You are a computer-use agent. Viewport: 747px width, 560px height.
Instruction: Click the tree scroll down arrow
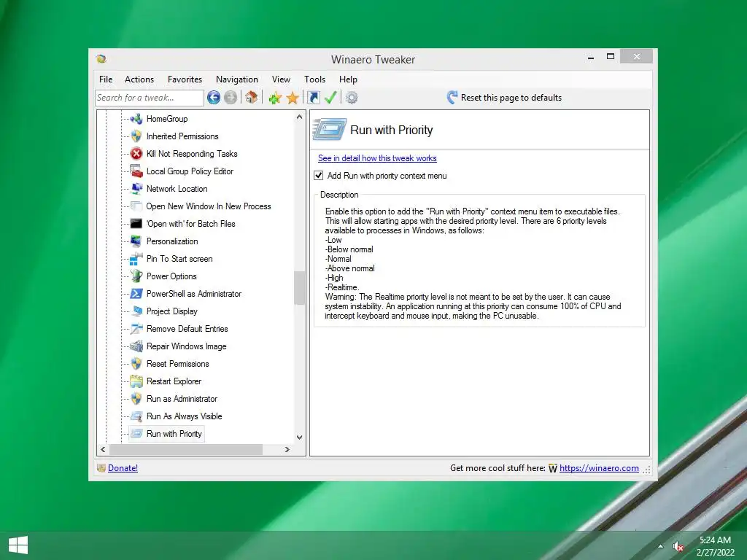[299, 437]
